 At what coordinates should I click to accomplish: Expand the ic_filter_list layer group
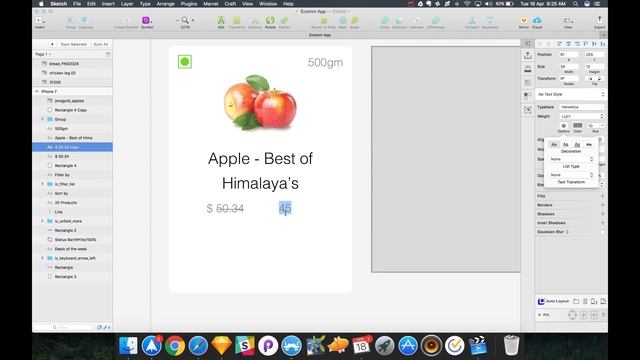(x=42, y=184)
